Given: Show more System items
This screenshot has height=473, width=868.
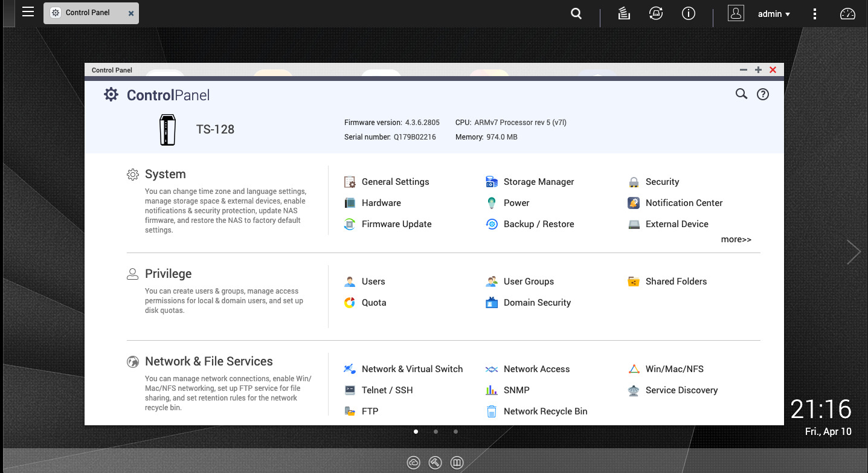Looking at the screenshot, I should pyautogui.click(x=736, y=239).
